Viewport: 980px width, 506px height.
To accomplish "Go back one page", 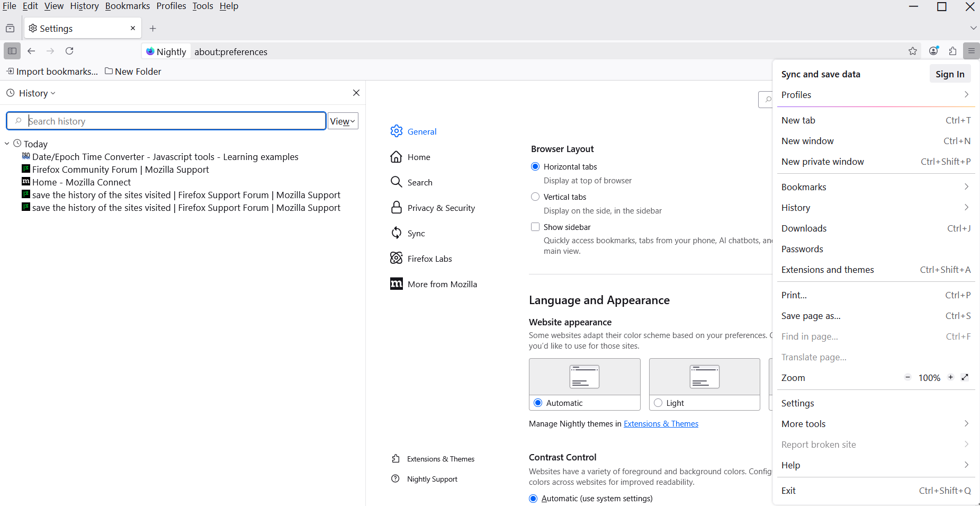I will tap(31, 51).
